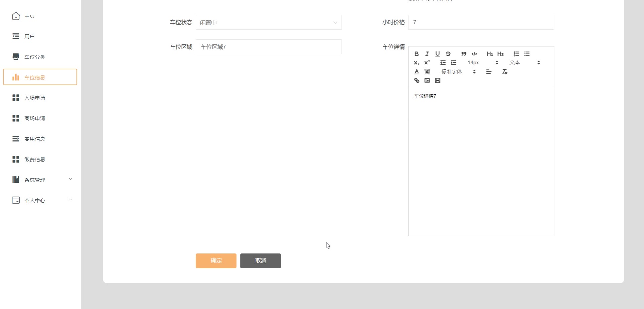Open the font color picker

417,72
